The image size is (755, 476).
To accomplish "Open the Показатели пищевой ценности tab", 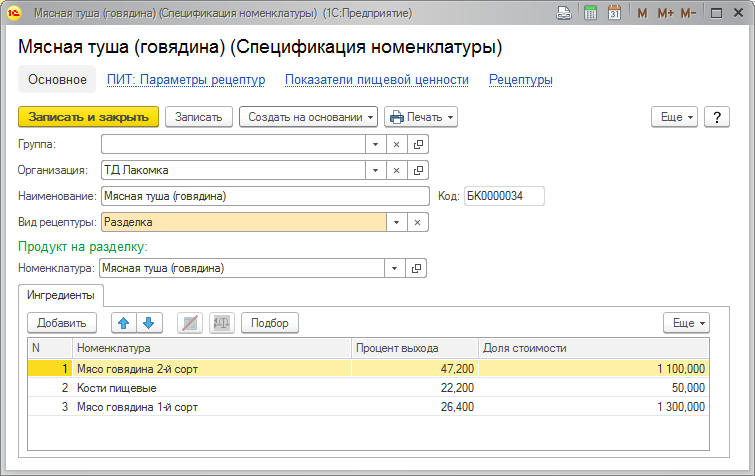I will [377, 80].
